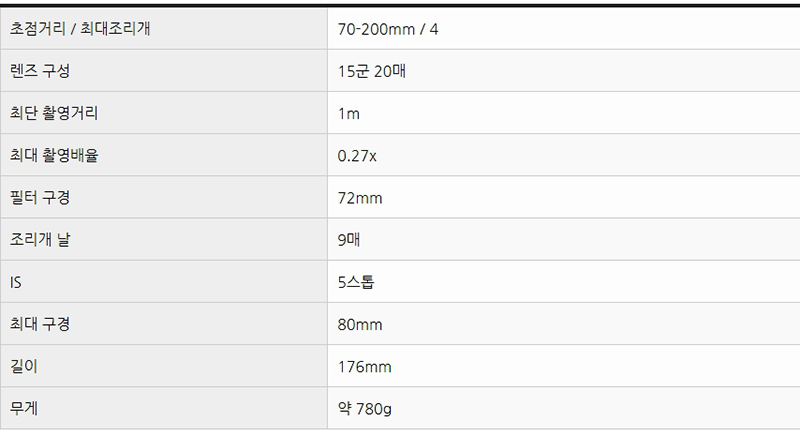Select the 9매 aperture blade value
Screen dimensions: 800x436
pos(349,240)
